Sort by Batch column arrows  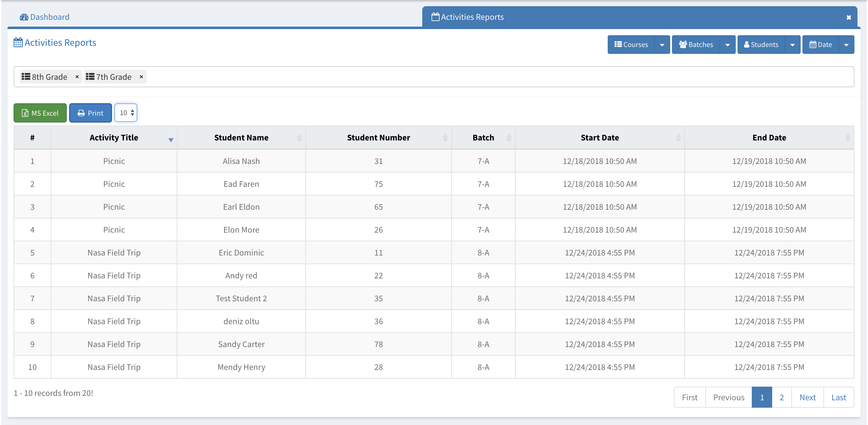pos(509,138)
